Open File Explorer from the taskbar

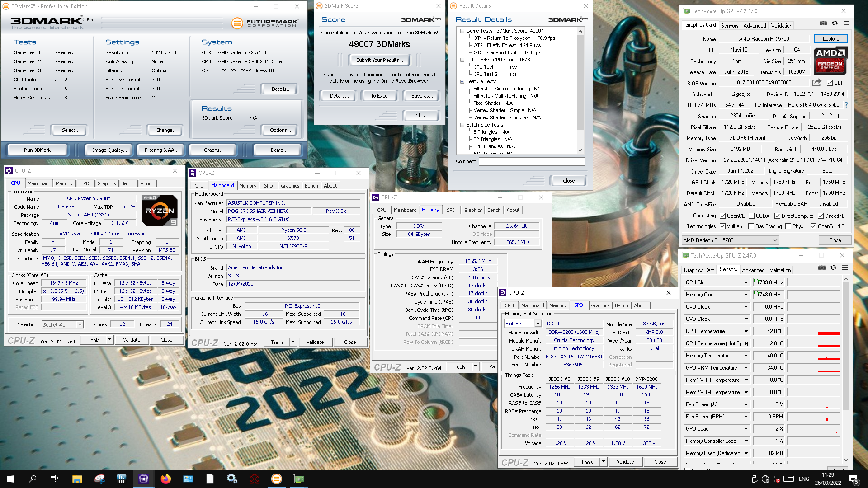click(x=77, y=479)
